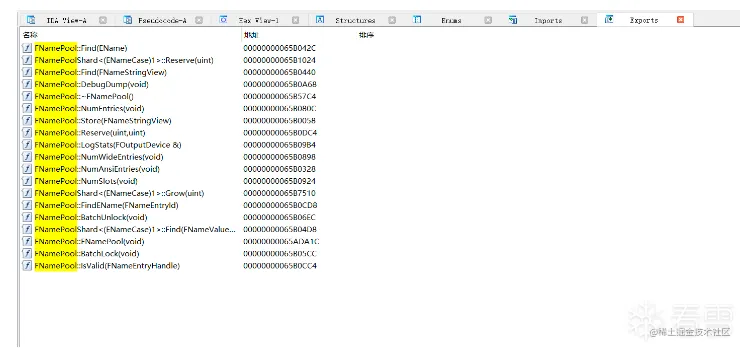Select the BatchLock(void) address cell

280,253
